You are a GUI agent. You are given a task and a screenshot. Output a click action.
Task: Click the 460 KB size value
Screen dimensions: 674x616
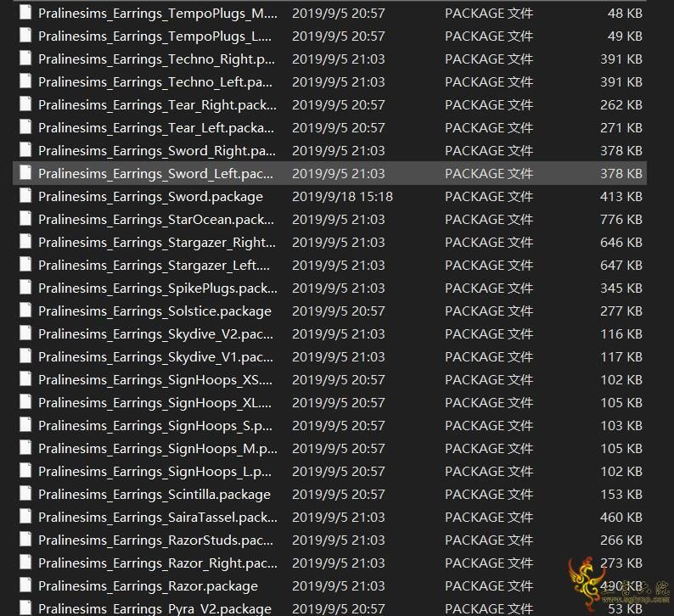(x=621, y=518)
